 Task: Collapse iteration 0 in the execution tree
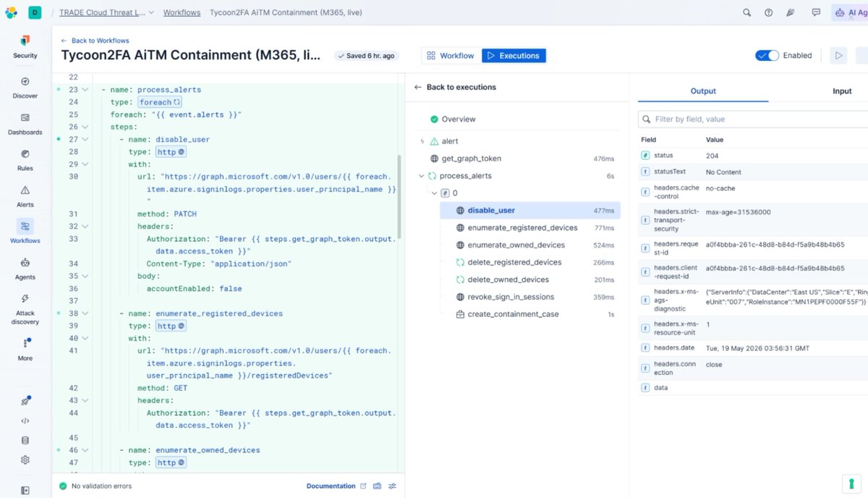click(x=435, y=193)
